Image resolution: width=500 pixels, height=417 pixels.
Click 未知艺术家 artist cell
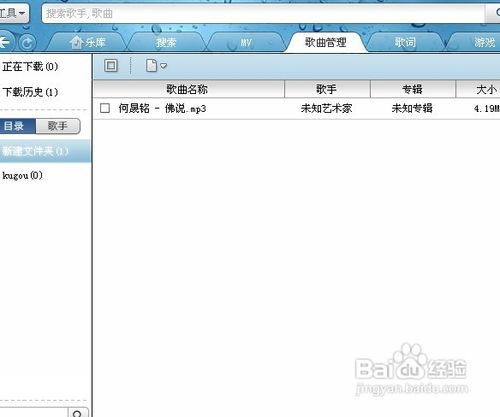326,108
